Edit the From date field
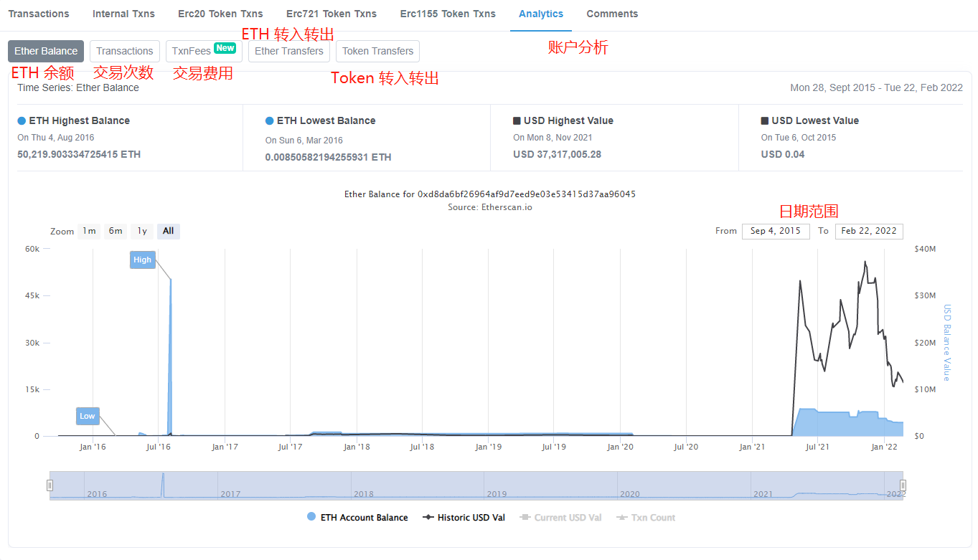Viewport: 978px width, 560px height. [776, 231]
